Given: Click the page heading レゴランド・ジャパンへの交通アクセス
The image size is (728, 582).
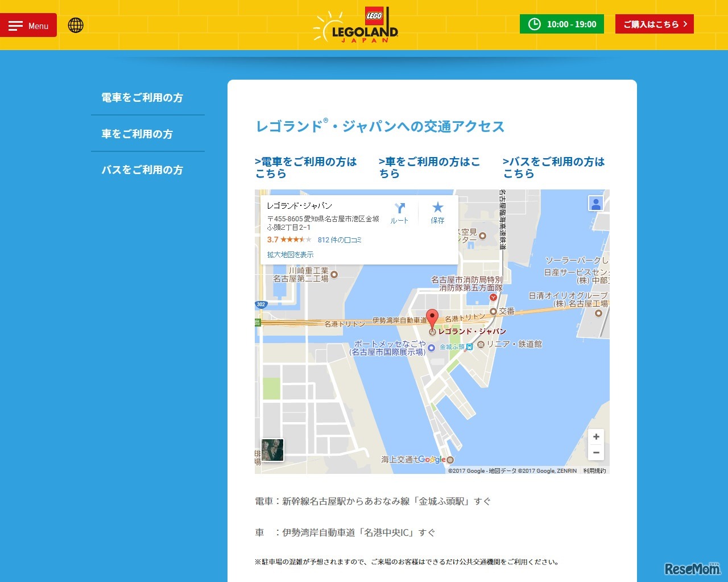Looking at the screenshot, I should point(380,126).
